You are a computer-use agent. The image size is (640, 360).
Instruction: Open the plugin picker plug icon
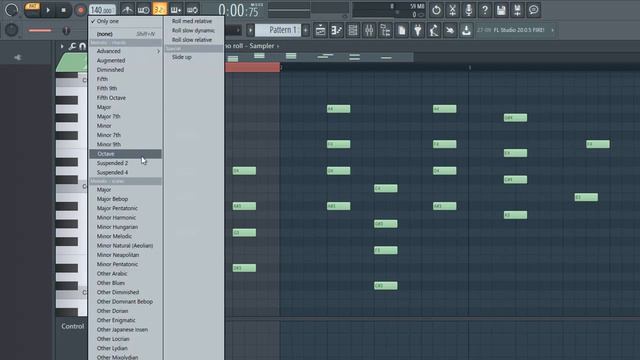point(418,30)
